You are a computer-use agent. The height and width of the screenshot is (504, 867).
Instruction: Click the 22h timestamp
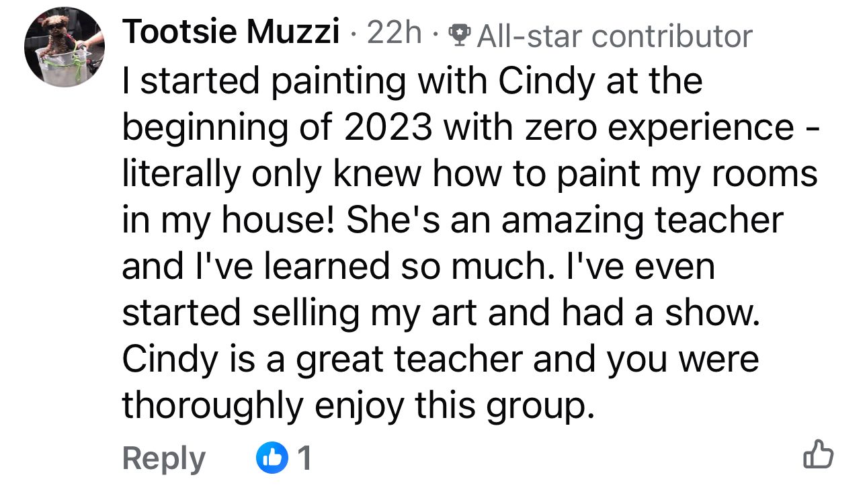(395, 32)
